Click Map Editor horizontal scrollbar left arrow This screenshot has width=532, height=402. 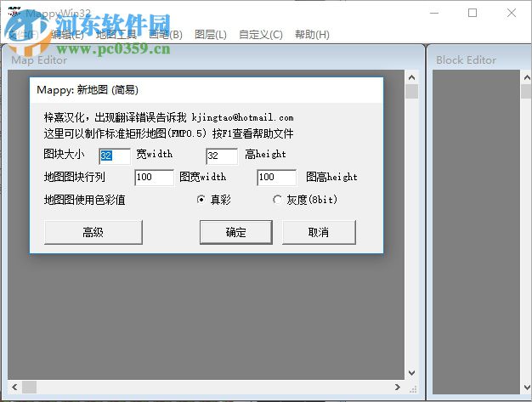tap(14, 387)
